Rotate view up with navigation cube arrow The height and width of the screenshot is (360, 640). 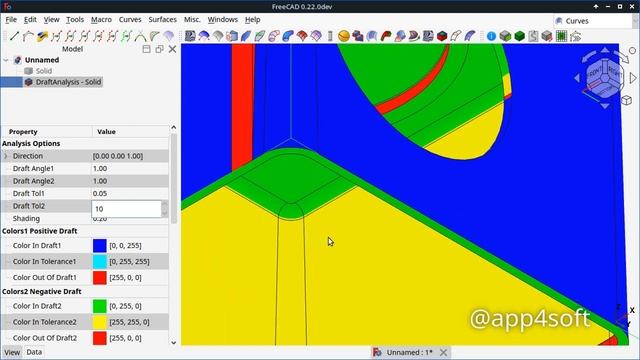pos(605,50)
